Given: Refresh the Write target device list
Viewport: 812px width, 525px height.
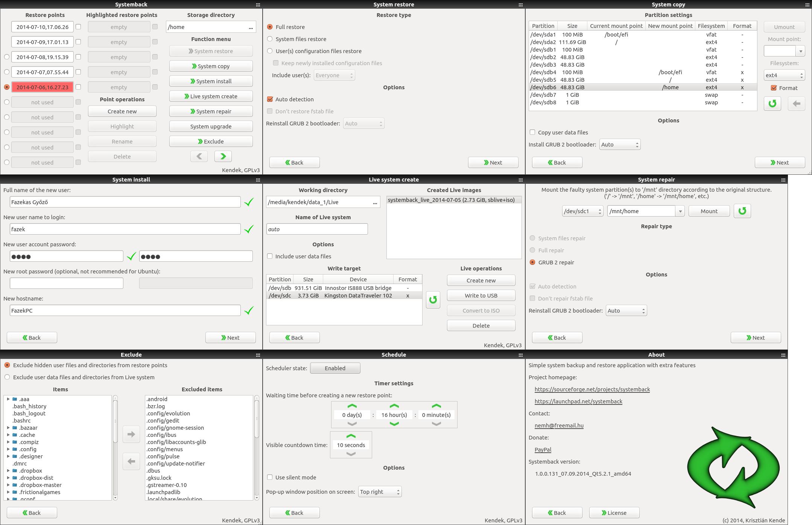Looking at the screenshot, I should 433,300.
